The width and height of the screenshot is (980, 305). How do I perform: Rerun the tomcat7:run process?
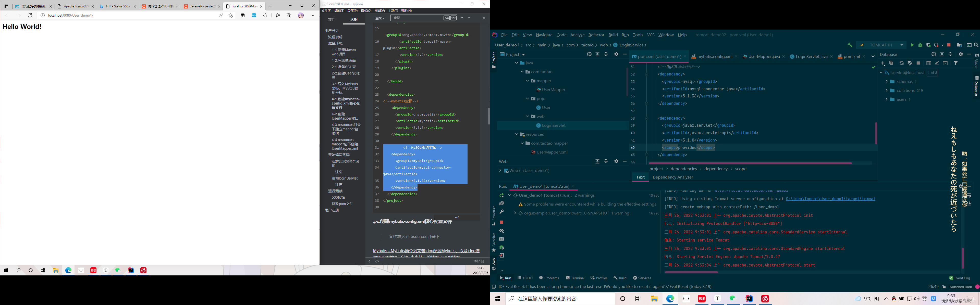point(501,196)
